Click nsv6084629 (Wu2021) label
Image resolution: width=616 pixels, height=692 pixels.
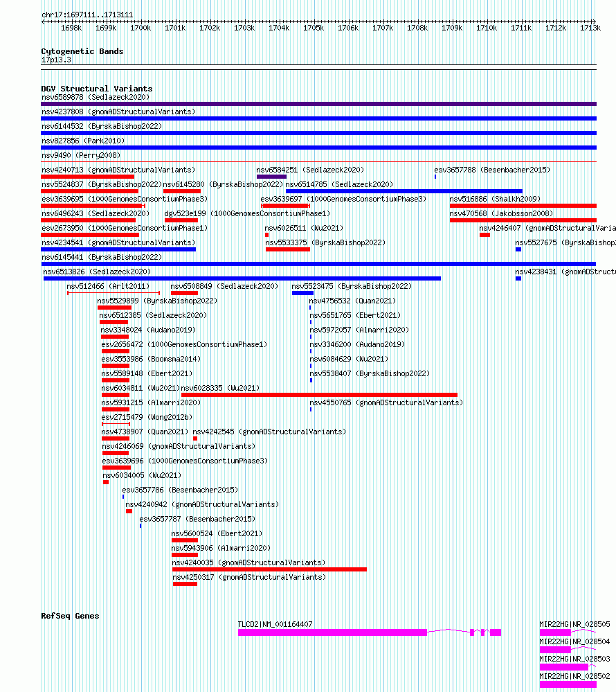(349, 360)
